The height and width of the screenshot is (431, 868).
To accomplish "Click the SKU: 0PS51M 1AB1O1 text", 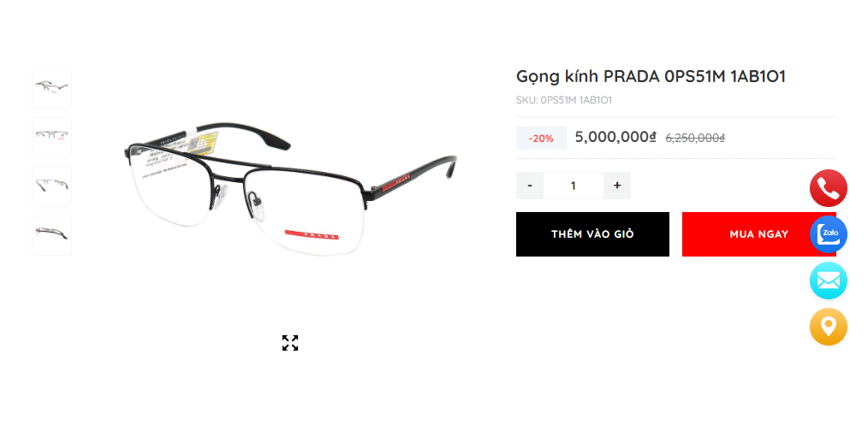I will point(563,100).
